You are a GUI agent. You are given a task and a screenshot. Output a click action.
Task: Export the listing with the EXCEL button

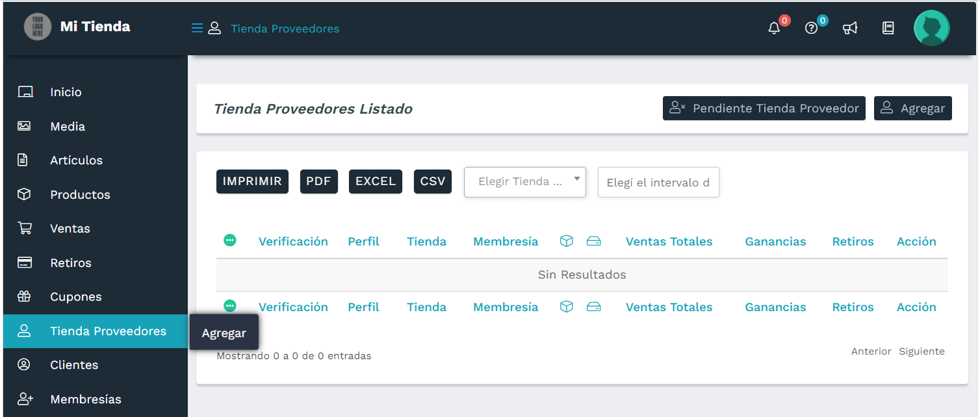coord(375,181)
